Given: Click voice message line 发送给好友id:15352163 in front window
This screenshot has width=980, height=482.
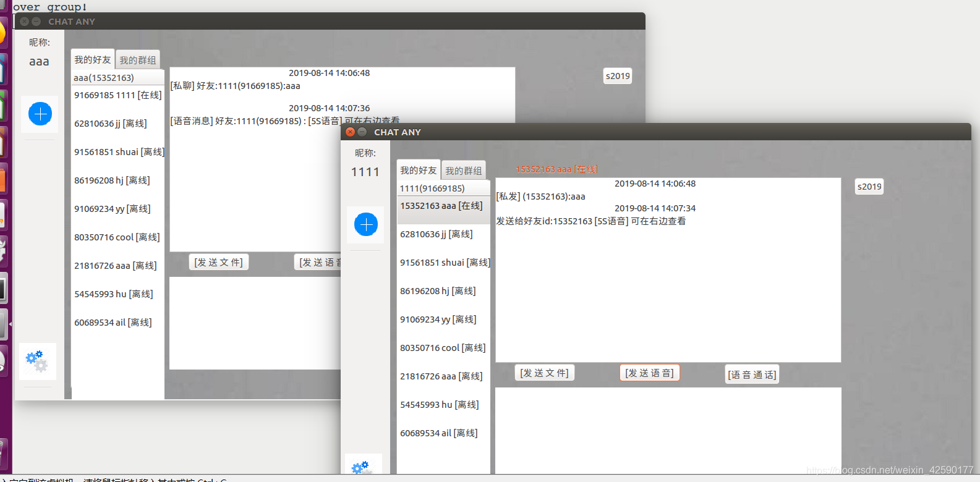Looking at the screenshot, I should click(x=591, y=221).
